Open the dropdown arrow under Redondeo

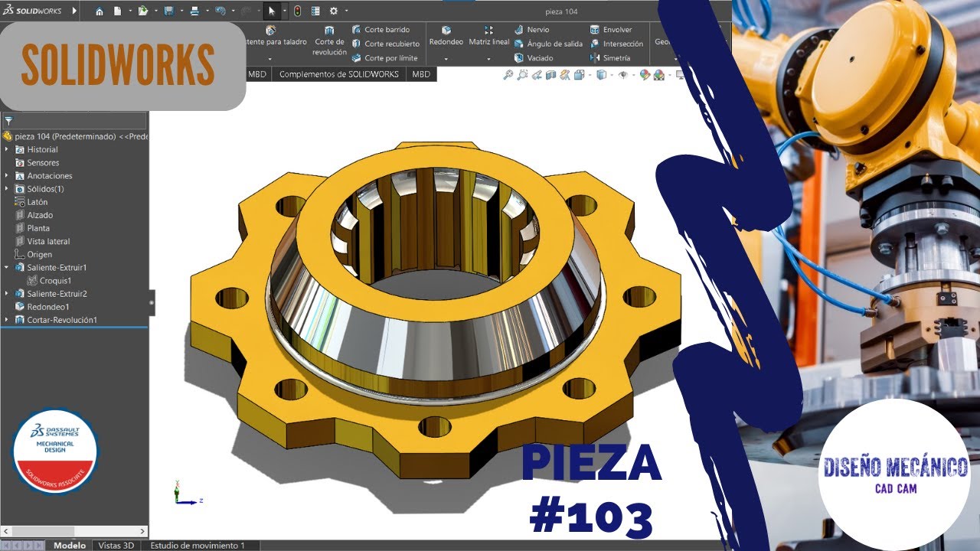[446, 59]
